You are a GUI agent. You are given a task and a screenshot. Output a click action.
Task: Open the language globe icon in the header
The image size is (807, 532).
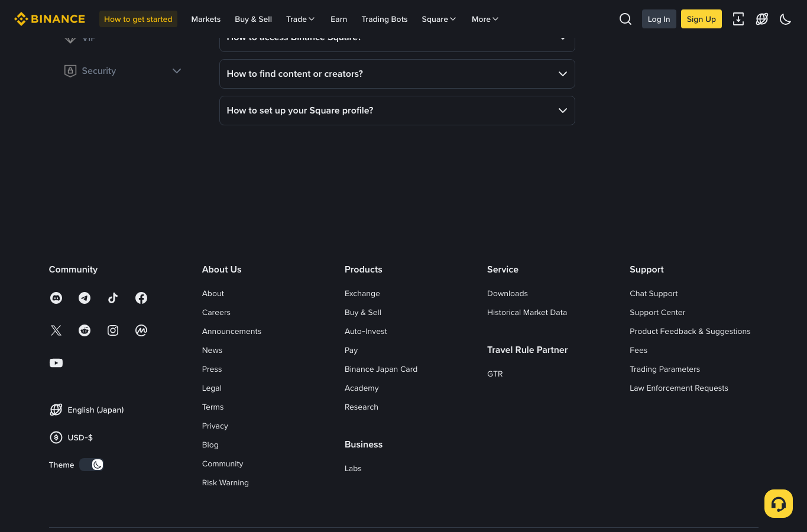(762, 19)
